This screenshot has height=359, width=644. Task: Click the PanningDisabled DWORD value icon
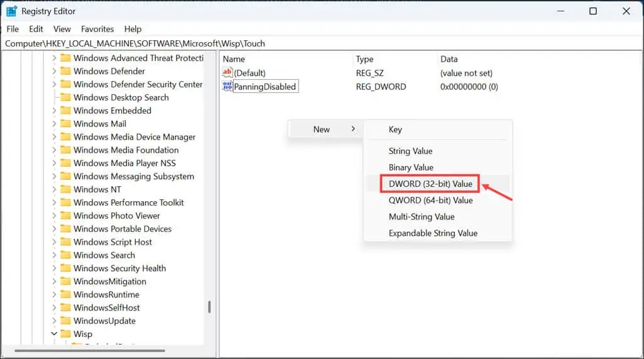click(227, 86)
